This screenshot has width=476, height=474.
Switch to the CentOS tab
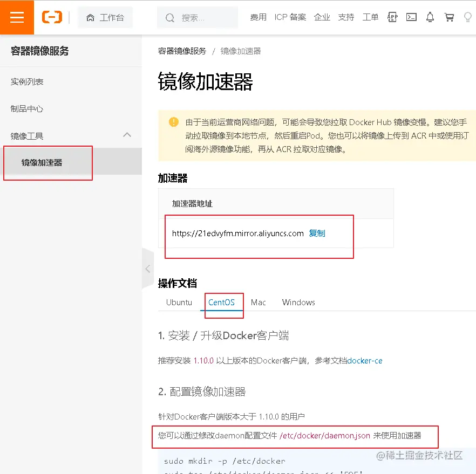221,303
